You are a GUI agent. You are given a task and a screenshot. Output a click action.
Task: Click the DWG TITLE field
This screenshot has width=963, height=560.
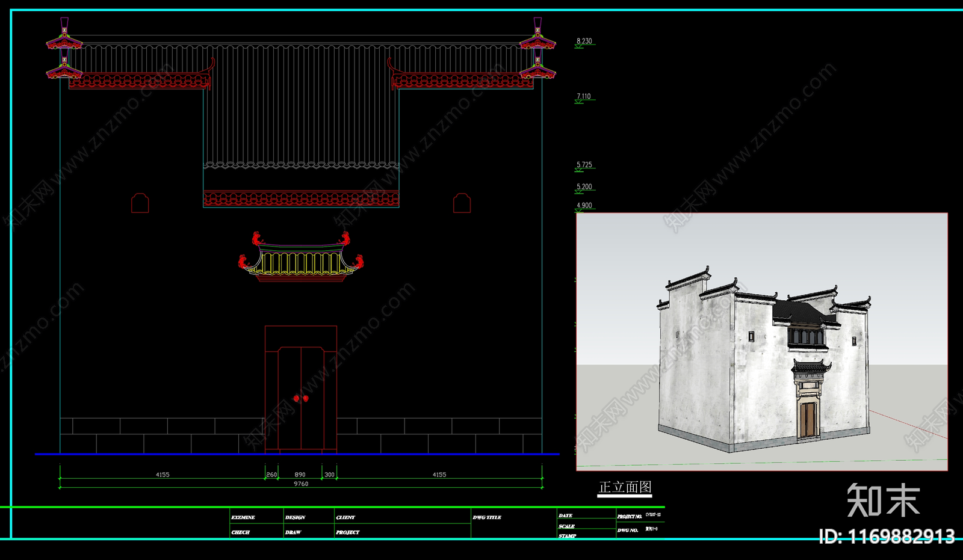click(487, 517)
